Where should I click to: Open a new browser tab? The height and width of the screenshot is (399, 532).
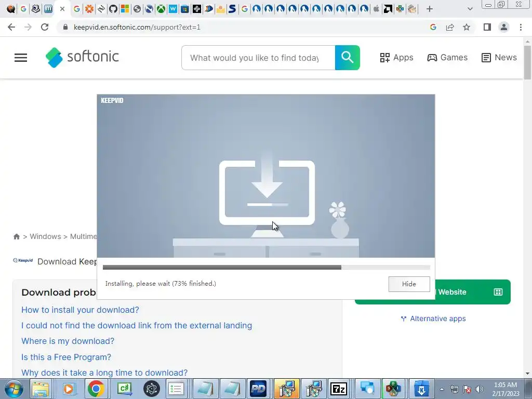point(430,9)
